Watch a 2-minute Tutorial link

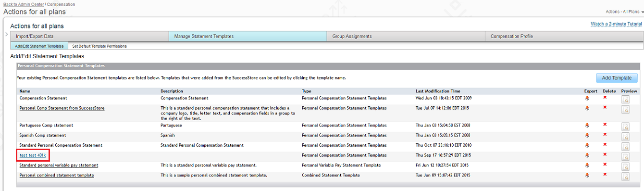coord(616,24)
